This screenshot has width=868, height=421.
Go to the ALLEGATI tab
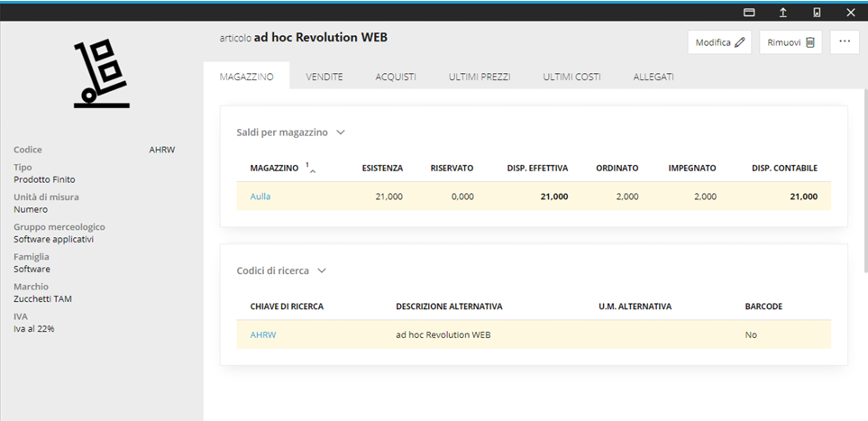pyautogui.click(x=653, y=77)
